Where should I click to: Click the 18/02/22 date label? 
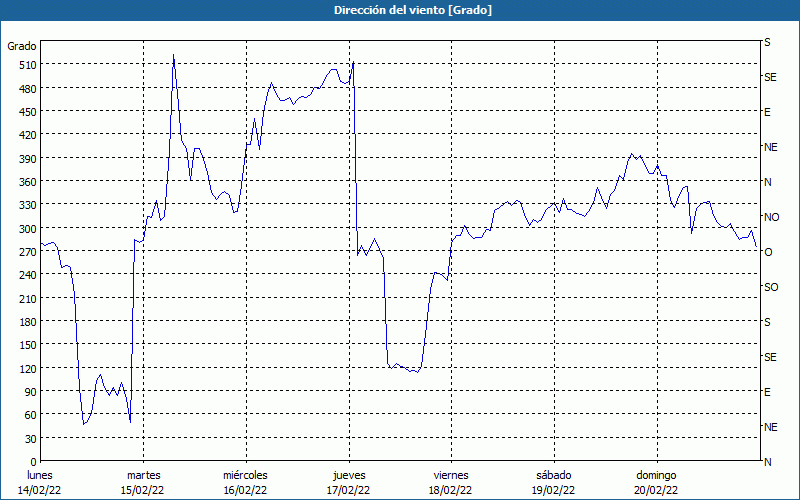[451, 490]
